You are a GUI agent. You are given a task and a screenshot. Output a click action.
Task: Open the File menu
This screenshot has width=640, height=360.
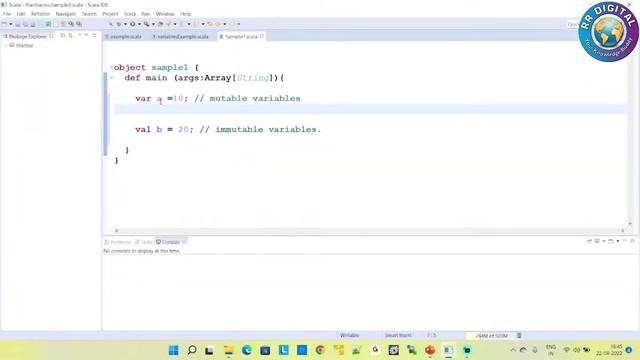tap(7, 14)
